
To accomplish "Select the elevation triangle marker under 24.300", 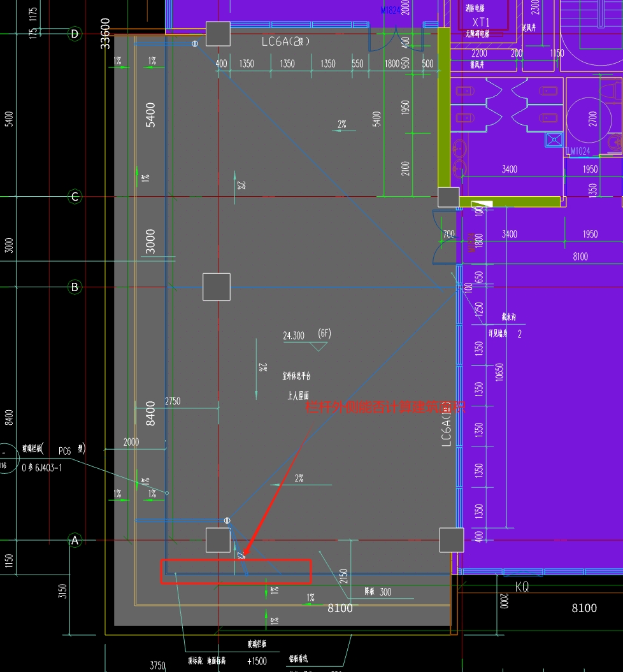I will pos(319,347).
